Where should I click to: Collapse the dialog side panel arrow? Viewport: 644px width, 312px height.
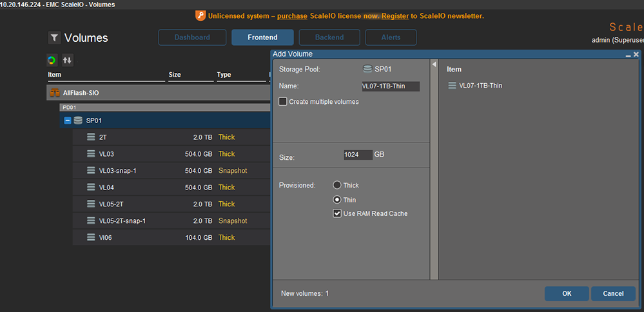pyautogui.click(x=434, y=64)
